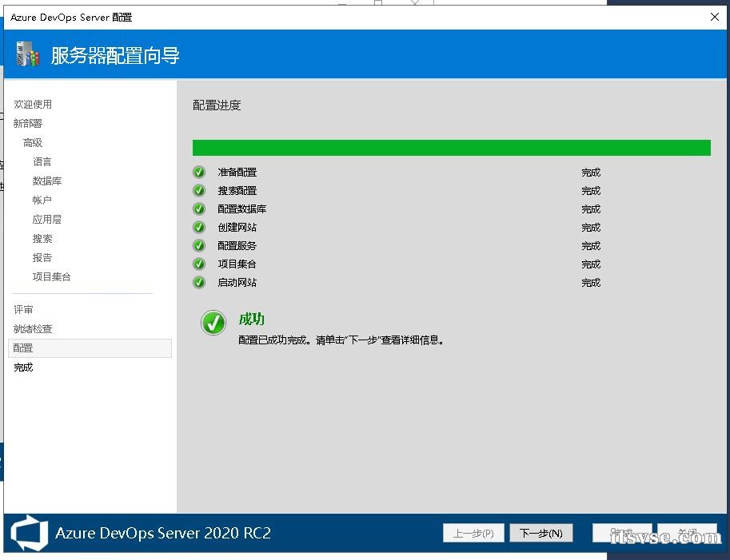This screenshot has height=560, width=730.
Task: Select 项目集合 step in the sidebar
Action: 52,276
